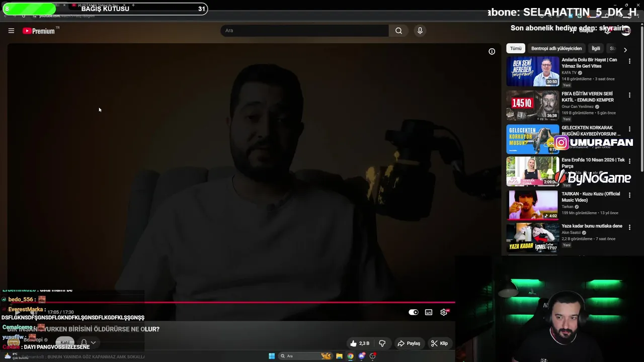This screenshot has height=362, width=644.
Task: Select the 'İlgili' filter chip
Action: 596,48
